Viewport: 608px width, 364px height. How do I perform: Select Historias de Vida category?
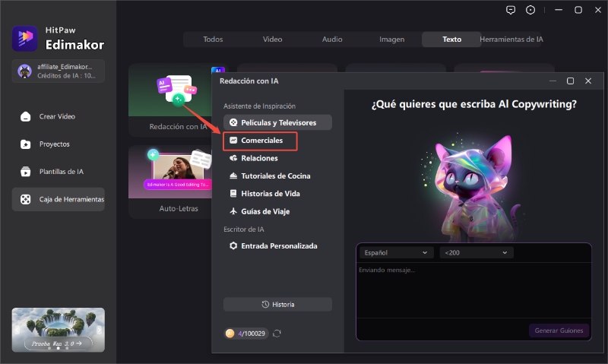277,194
